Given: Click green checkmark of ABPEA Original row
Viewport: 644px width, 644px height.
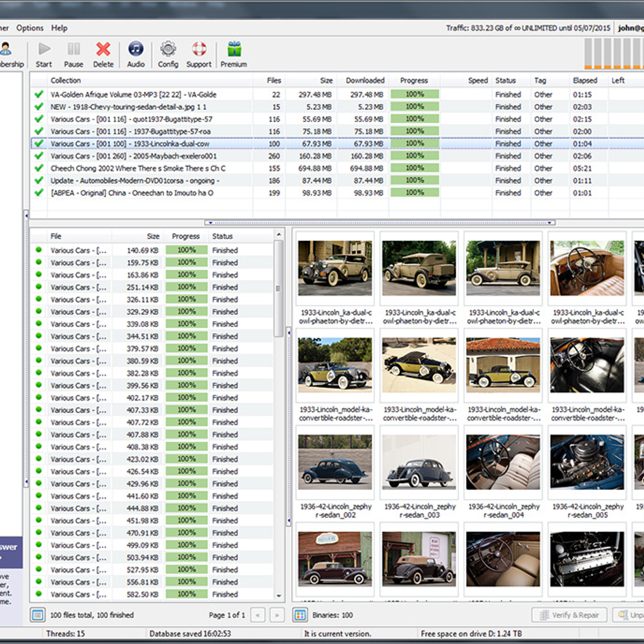Looking at the screenshot, I should pos(39,192).
